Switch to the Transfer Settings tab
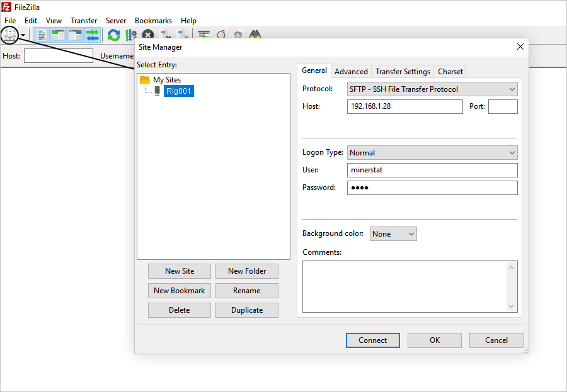Screen dimensions: 567x392 [403, 72]
